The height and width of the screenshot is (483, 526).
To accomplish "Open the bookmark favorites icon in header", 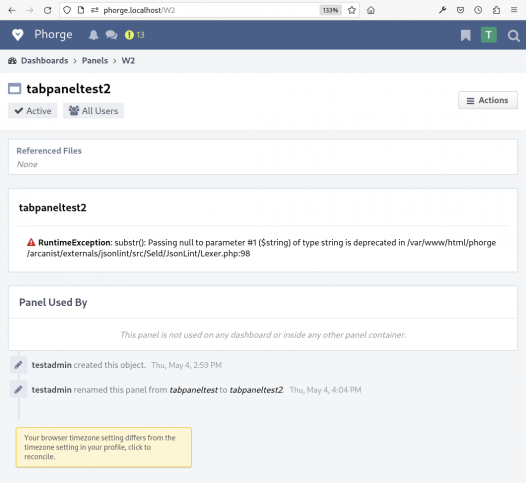I will 465,35.
